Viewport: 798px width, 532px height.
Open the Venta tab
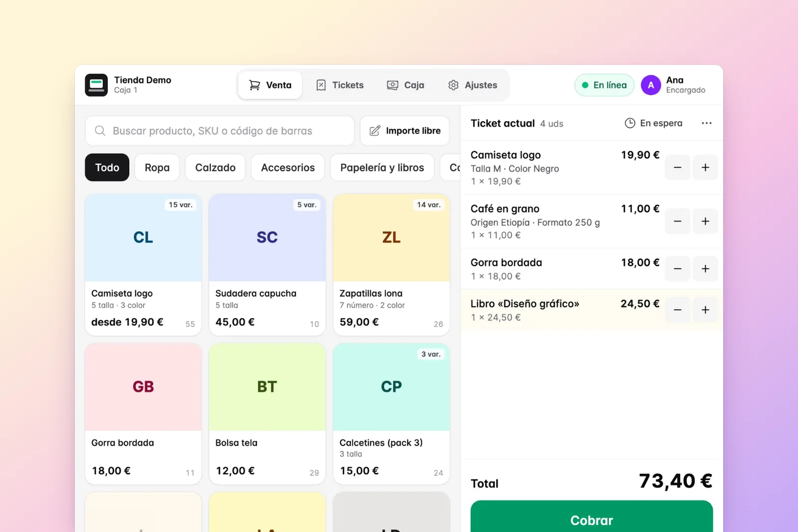[270, 85]
